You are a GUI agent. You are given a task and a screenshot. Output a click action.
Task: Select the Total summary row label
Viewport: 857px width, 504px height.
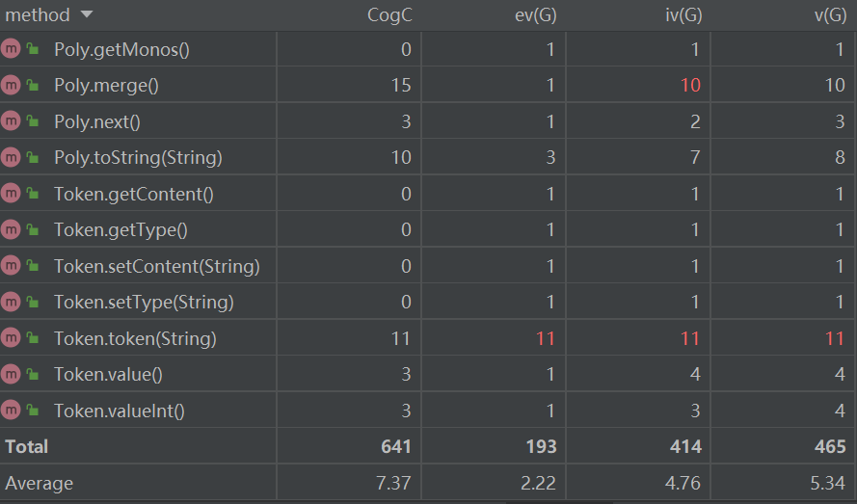pos(27,446)
